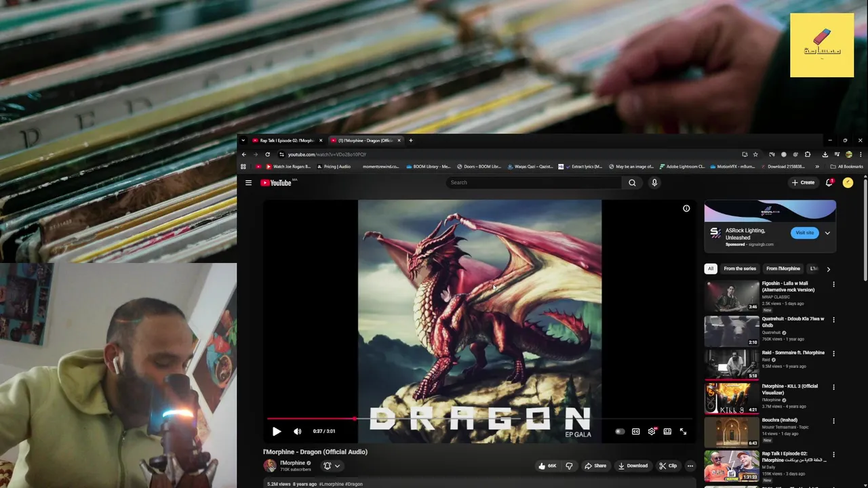
Task: Seek on the red video progress bar
Action: [x=479, y=419]
